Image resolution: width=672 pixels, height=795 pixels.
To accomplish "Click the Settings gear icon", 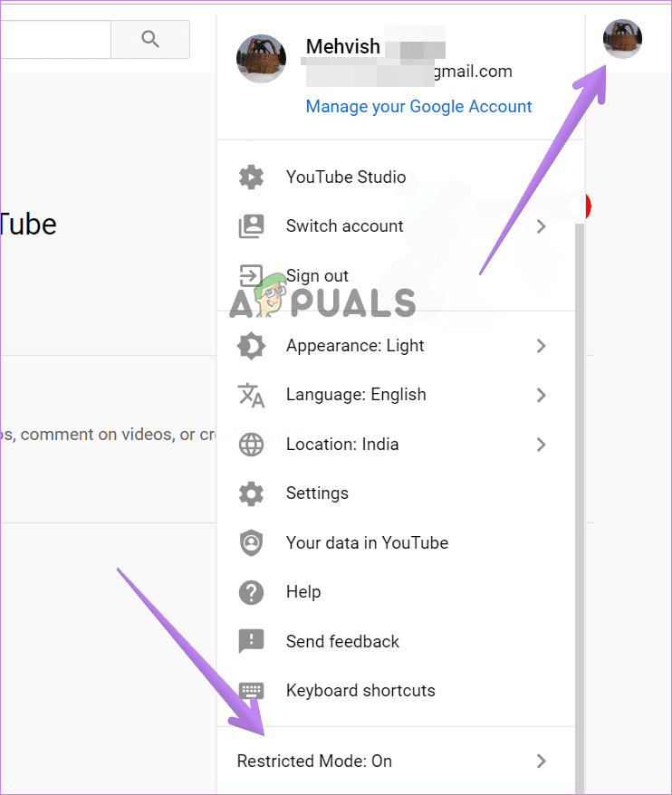I will click(251, 493).
